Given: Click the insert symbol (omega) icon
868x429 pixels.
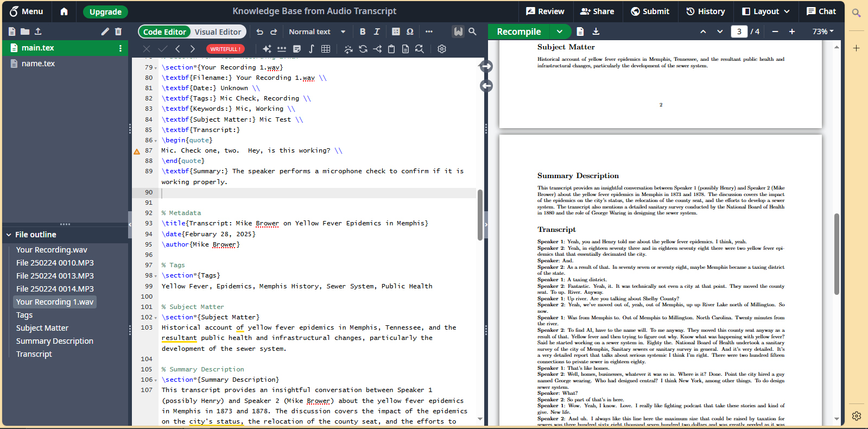Looking at the screenshot, I should (410, 31).
